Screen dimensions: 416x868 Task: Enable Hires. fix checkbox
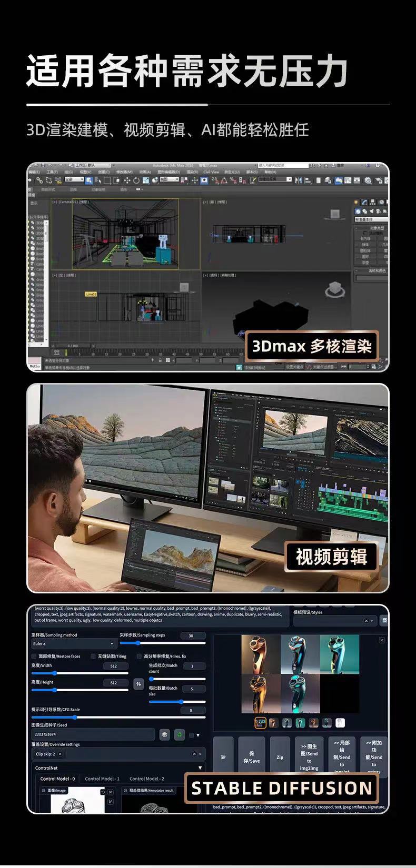[x=139, y=657]
